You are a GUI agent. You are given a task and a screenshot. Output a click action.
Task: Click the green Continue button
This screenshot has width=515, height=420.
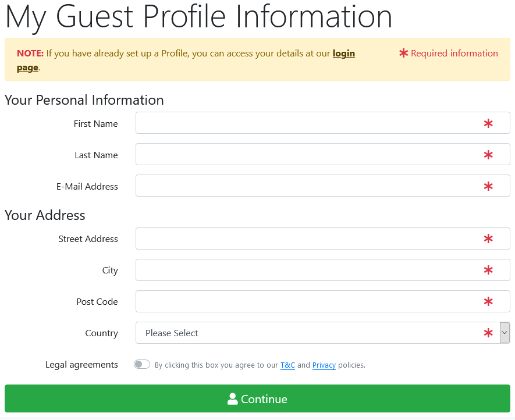point(257,398)
